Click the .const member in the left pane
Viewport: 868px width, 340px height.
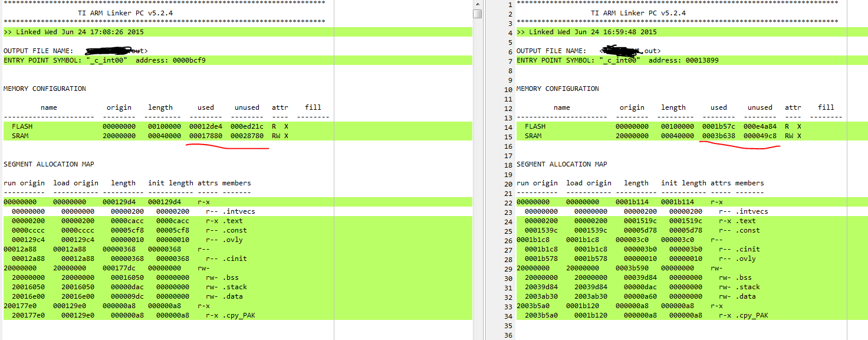[x=235, y=230]
